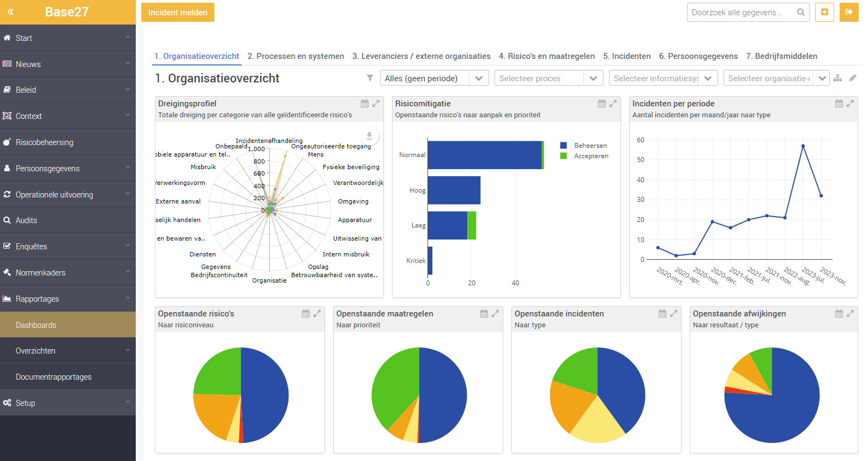This screenshot has height=461, width=868.
Task: Click the plus add icon button
Action: click(824, 12)
